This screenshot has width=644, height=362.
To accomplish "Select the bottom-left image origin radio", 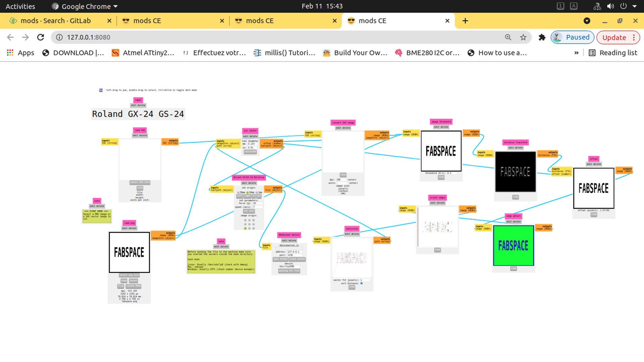I will click(245, 228).
